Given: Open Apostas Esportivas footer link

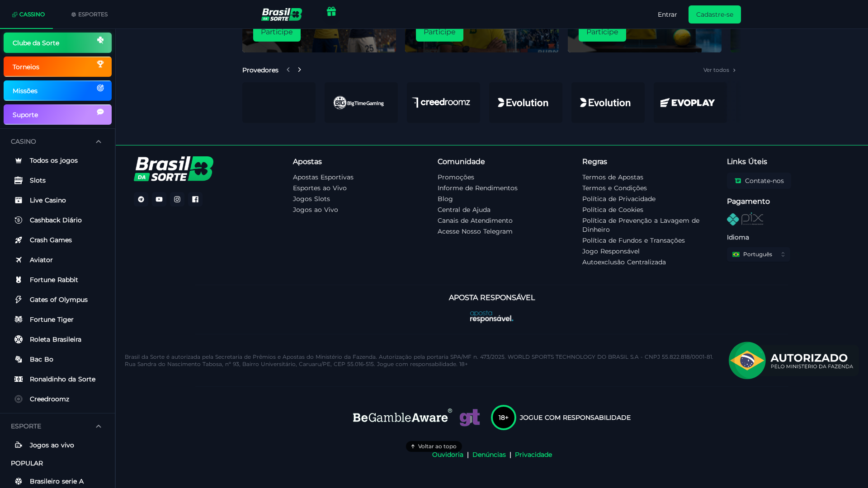Looking at the screenshot, I should pos(323,177).
